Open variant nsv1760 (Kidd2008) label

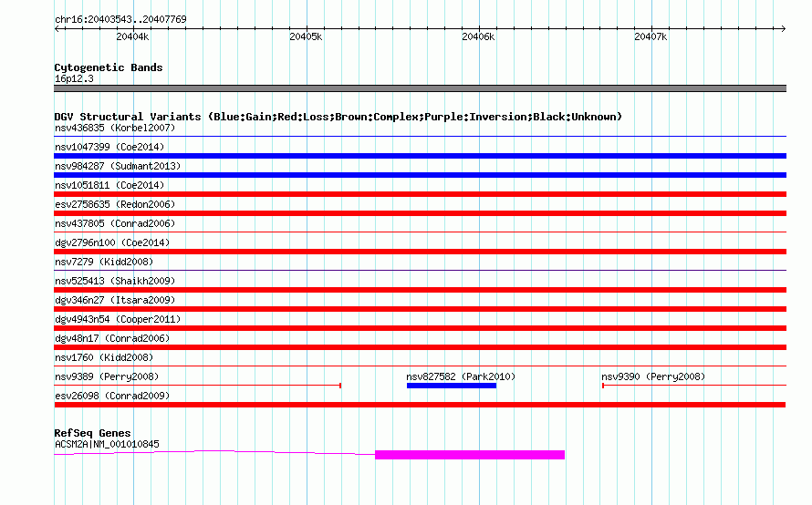(x=104, y=357)
